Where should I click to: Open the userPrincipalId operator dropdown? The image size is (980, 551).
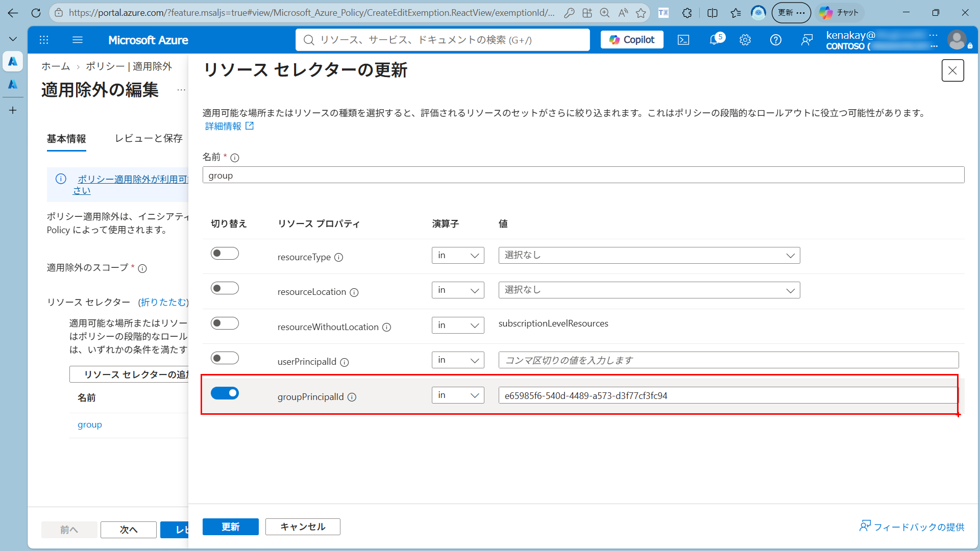click(x=458, y=360)
